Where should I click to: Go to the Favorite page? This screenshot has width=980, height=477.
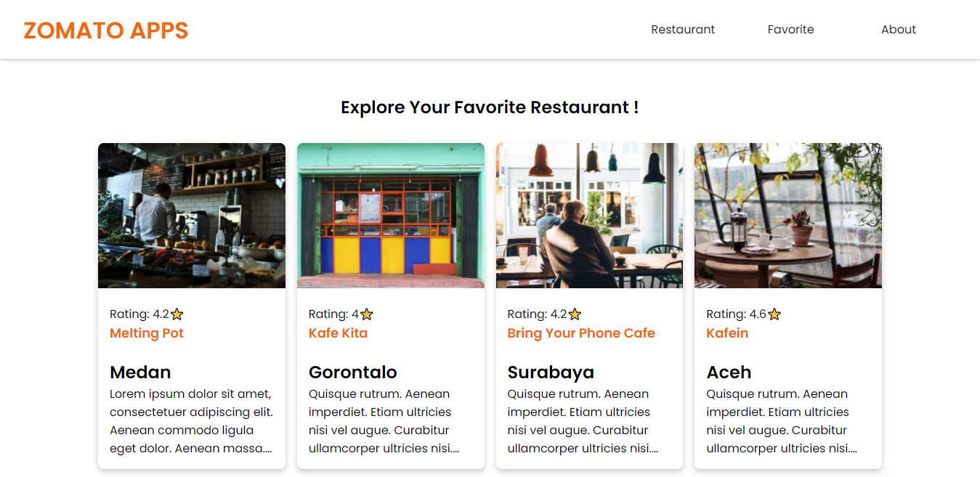pyautogui.click(x=790, y=30)
